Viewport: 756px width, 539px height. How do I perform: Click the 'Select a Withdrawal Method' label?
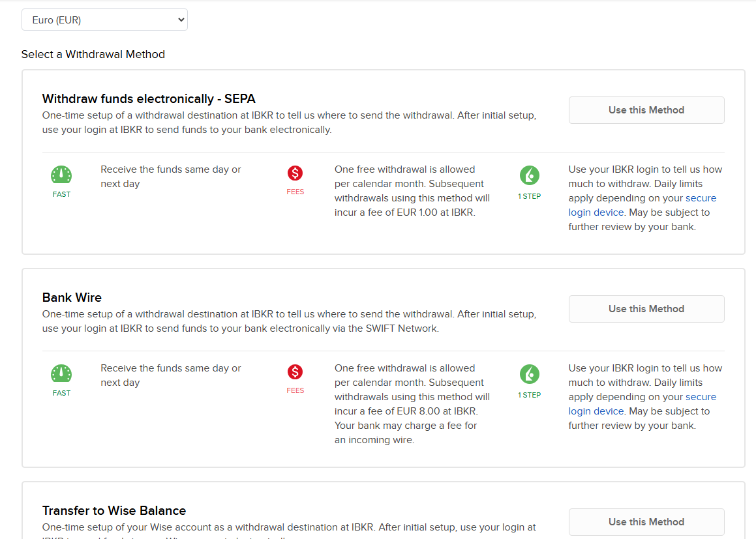93,55
